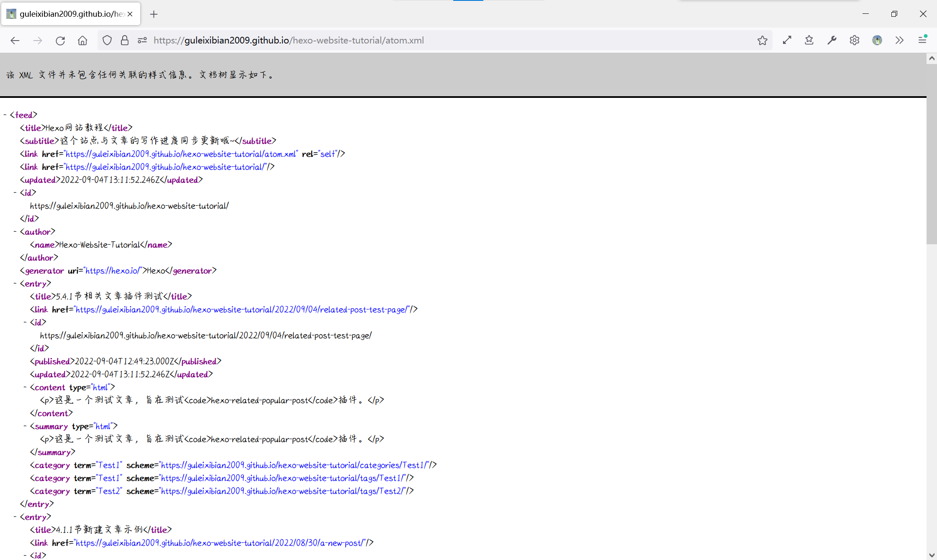Close the current browser tab

130,14
